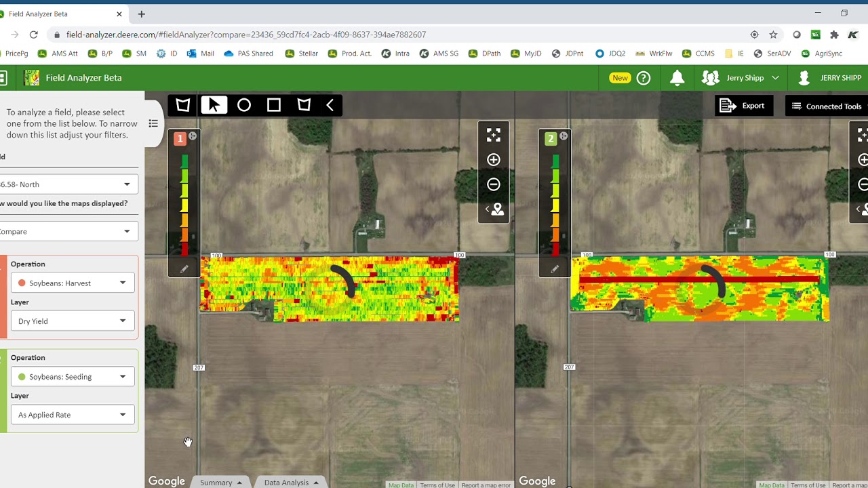Click the Export button

(744, 106)
